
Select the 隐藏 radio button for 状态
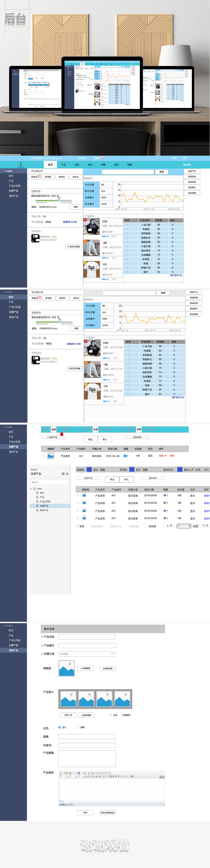point(78,728)
